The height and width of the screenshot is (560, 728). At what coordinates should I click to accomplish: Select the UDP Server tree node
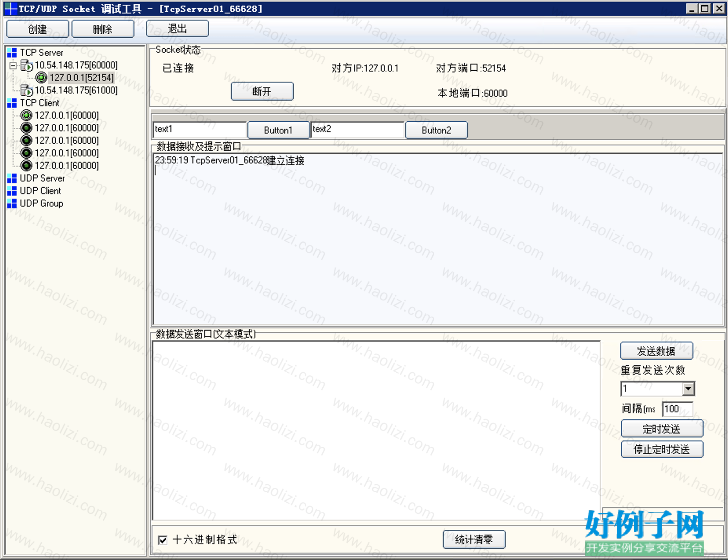(x=42, y=178)
